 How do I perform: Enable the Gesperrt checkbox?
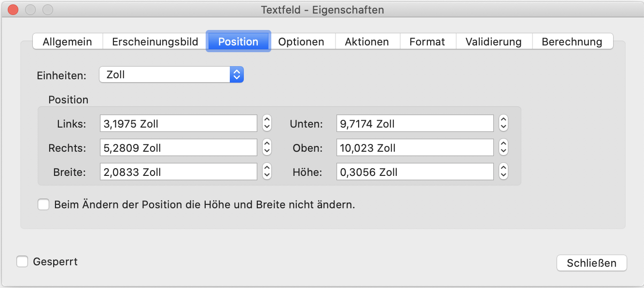[22, 262]
